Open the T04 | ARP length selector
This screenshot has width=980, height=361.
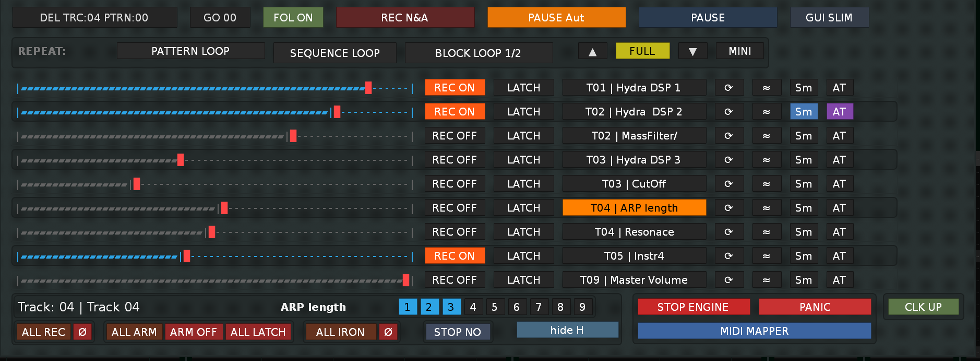click(634, 208)
